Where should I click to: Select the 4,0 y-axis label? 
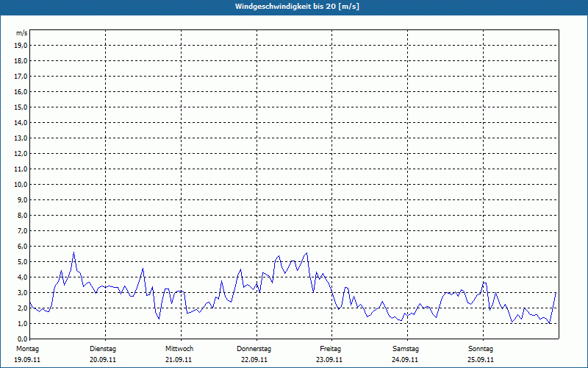[x=22, y=277]
